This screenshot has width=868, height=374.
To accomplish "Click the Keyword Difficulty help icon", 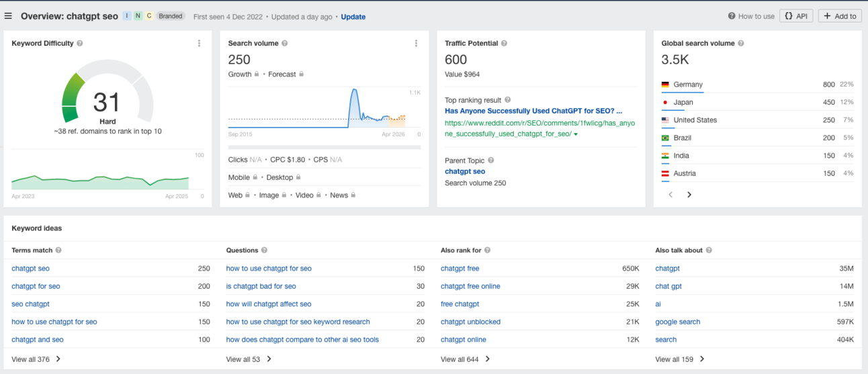I will tap(80, 44).
